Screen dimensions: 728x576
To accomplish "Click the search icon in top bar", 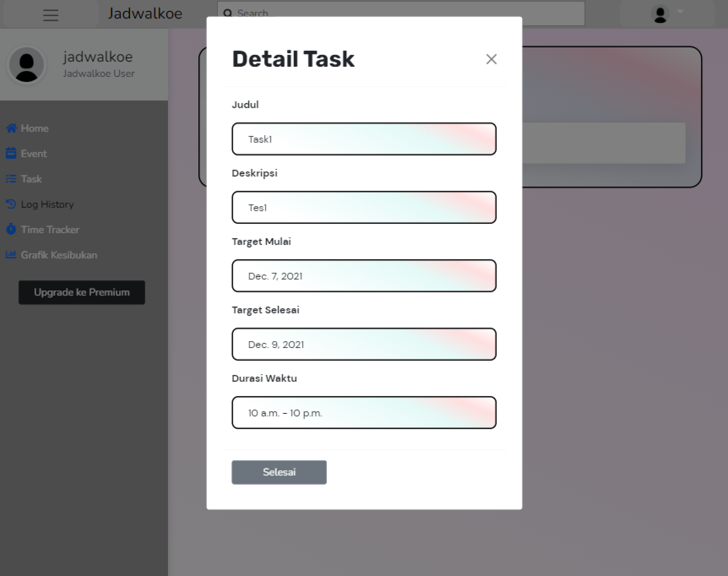I will [x=228, y=13].
